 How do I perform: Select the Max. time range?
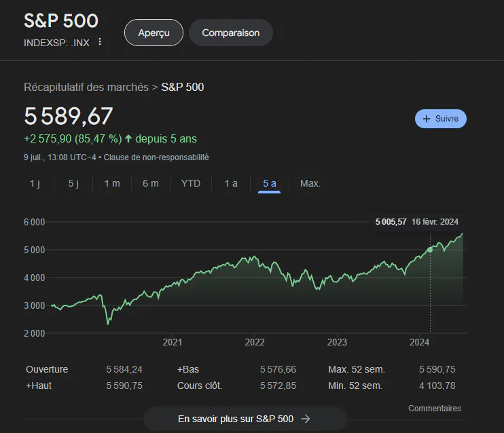click(310, 183)
